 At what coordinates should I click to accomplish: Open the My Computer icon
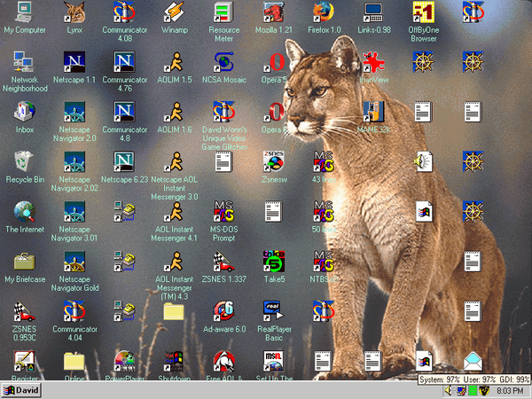[25, 12]
